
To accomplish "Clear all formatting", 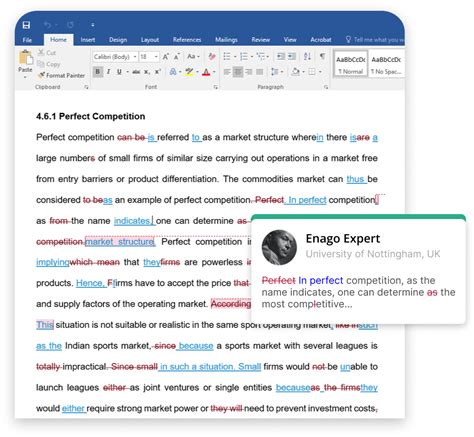I will 212,57.
